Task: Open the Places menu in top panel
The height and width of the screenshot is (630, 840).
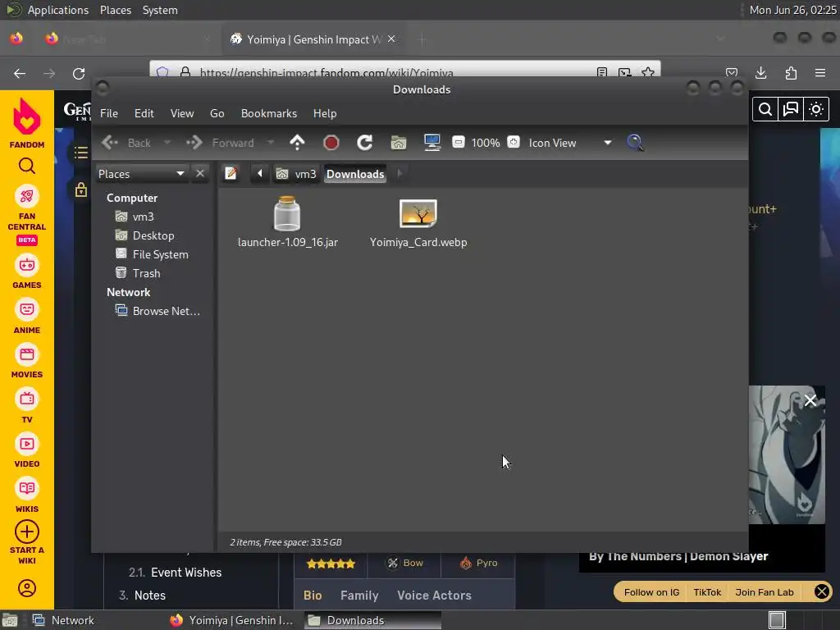Action: pyautogui.click(x=116, y=10)
